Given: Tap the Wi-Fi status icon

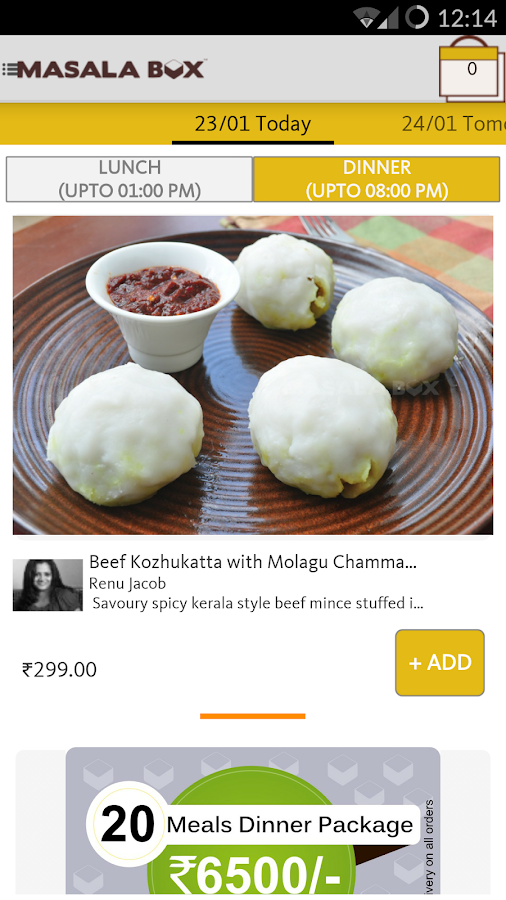Looking at the screenshot, I should (x=366, y=18).
